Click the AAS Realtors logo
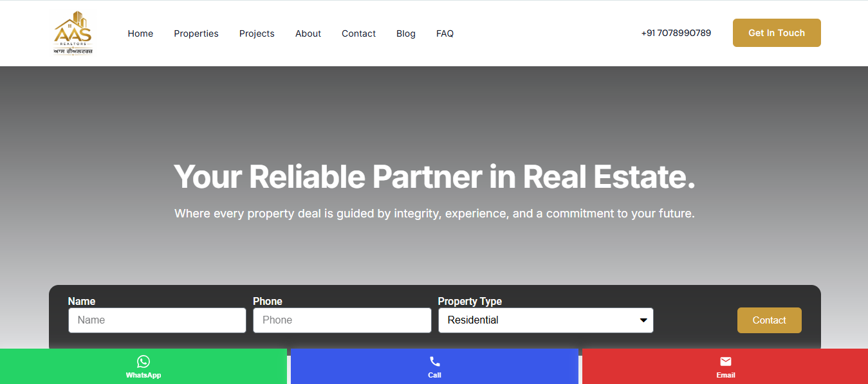Viewport: 868px width, 384px height. [73, 33]
